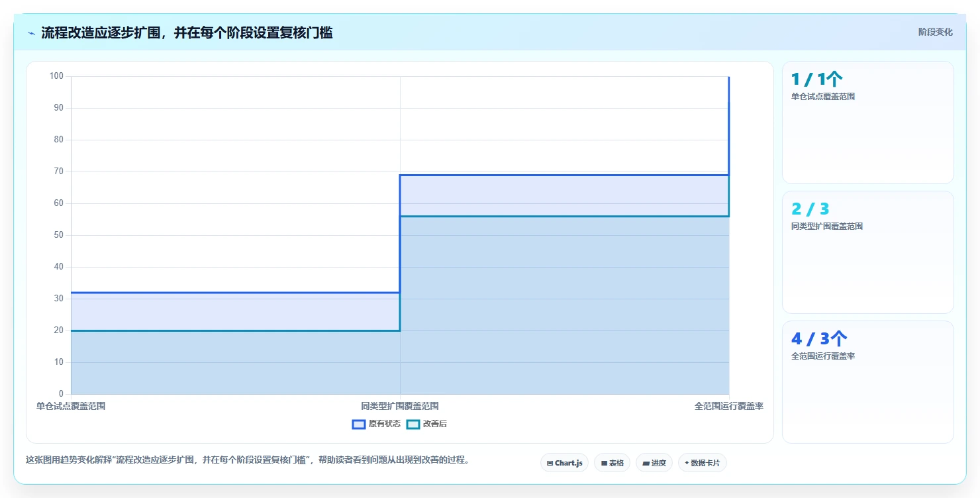Open the 全范围运行覆盖率 data card
The image size is (980, 498).
[867, 382]
